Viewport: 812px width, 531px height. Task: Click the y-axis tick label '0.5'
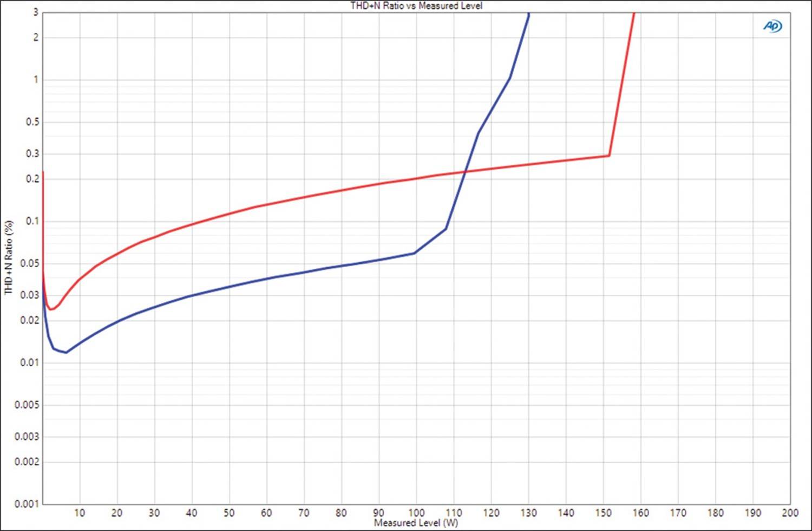[x=32, y=122]
